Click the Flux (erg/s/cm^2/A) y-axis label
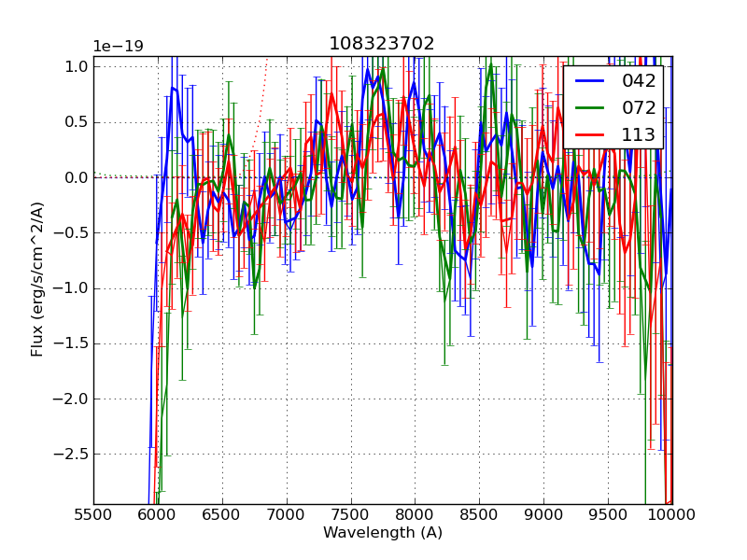Viewport: 747px width, 560px height. [38, 279]
